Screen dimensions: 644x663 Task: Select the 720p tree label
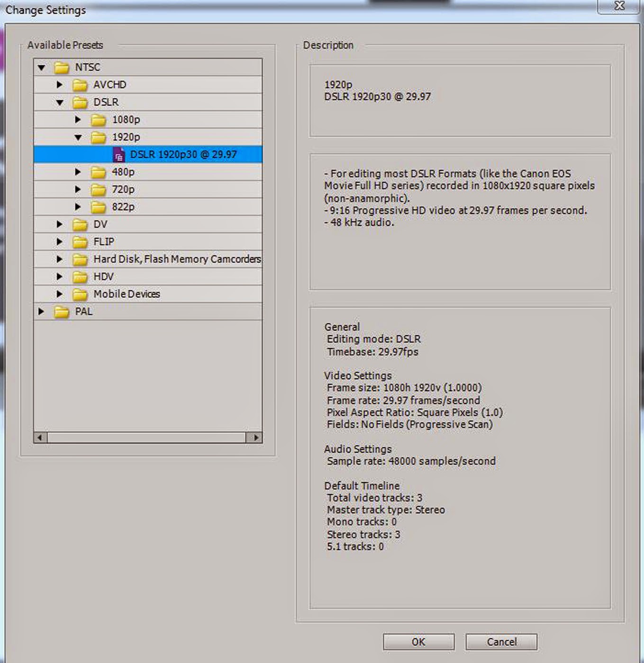click(x=123, y=189)
